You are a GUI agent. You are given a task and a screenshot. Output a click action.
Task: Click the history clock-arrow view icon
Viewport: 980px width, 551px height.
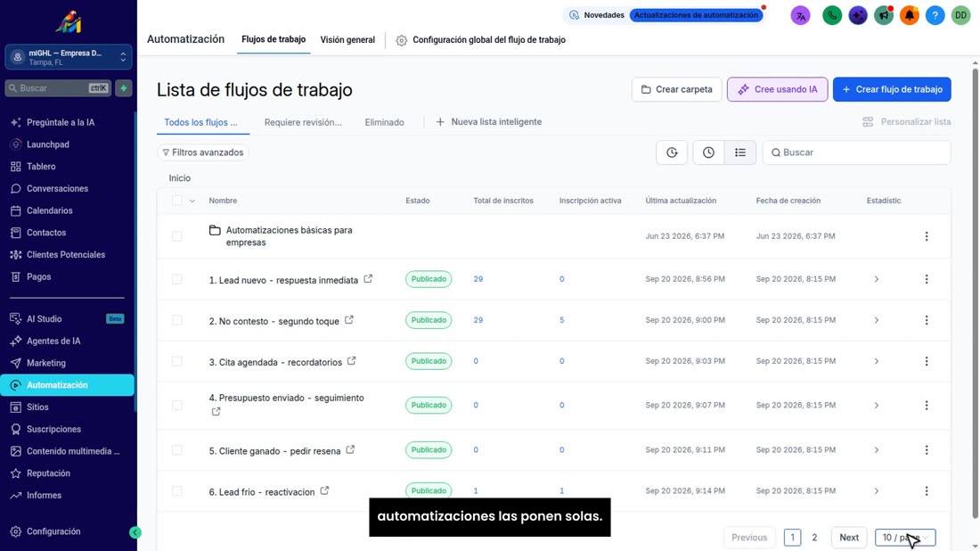[x=672, y=152]
